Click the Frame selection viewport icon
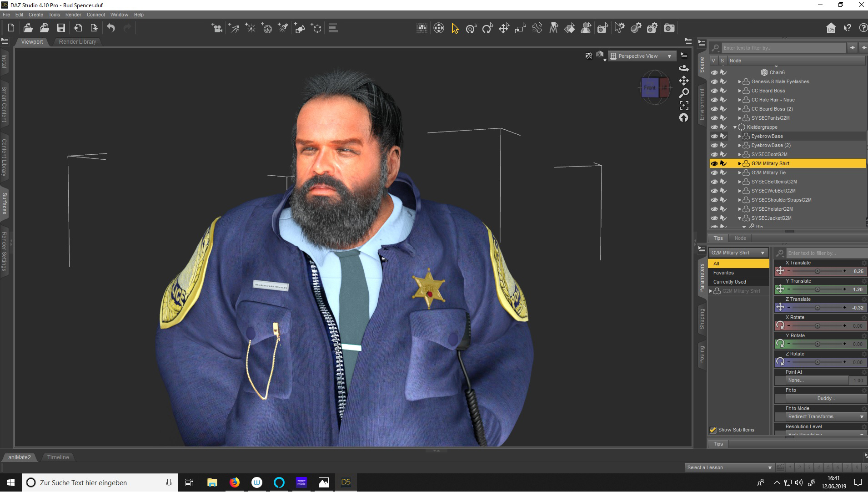Image resolution: width=868 pixels, height=492 pixels. tap(684, 105)
